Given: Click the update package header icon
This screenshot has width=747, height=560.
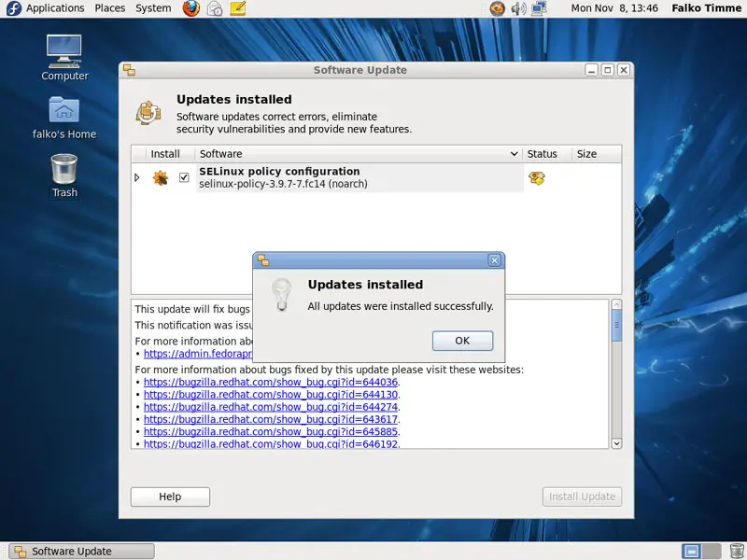Looking at the screenshot, I should 148,113.
